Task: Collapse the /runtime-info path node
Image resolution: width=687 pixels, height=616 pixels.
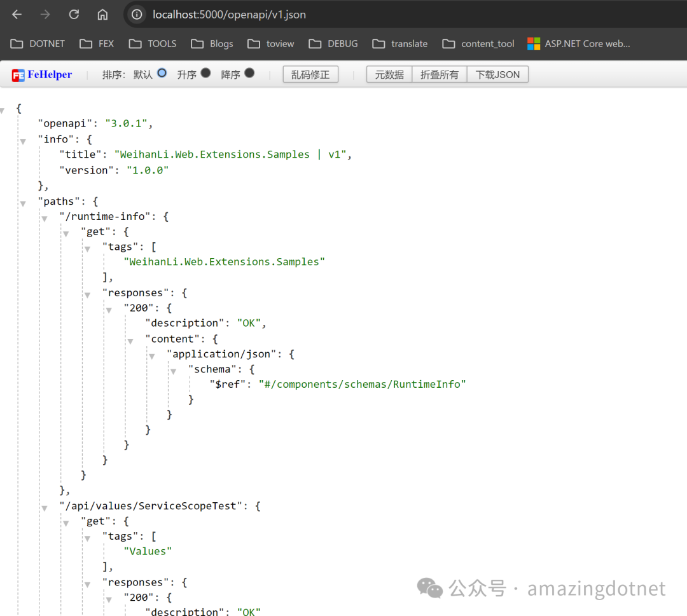Action: [44, 217]
